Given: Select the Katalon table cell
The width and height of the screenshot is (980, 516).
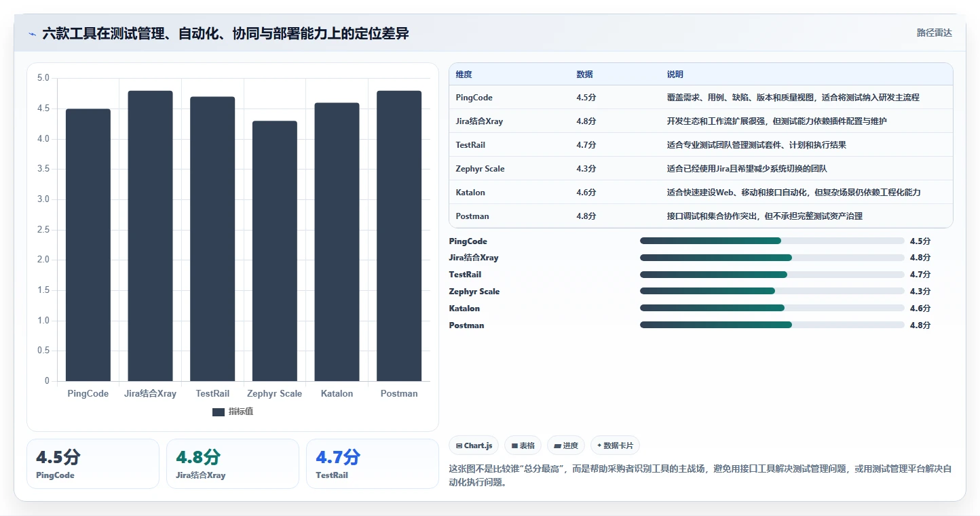Looking at the screenshot, I should (471, 193).
